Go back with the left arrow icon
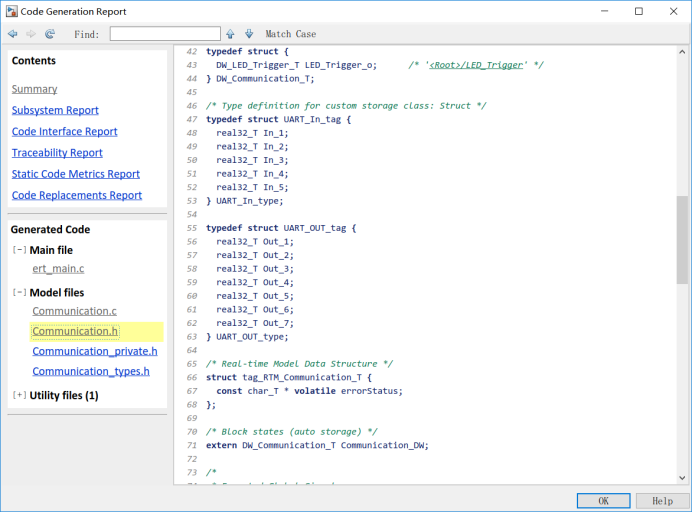This screenshot has width=692, height=512. [x=13, y=34]
